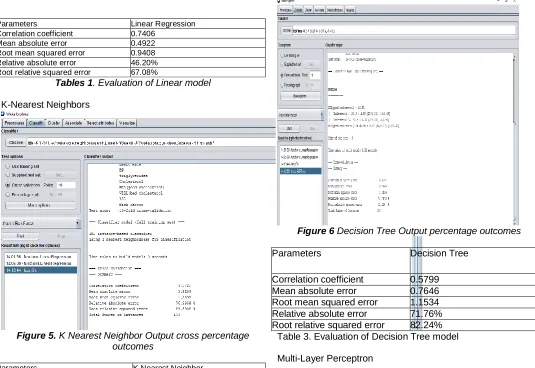
Task: Click the Start button in the K-Nearest Neighbor window
Action: click(x=20, y=236)
